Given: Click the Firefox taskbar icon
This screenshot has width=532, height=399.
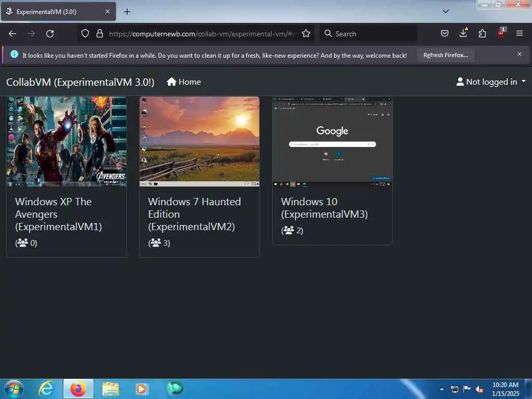Looking at the screenshot, I should point(78,389).
